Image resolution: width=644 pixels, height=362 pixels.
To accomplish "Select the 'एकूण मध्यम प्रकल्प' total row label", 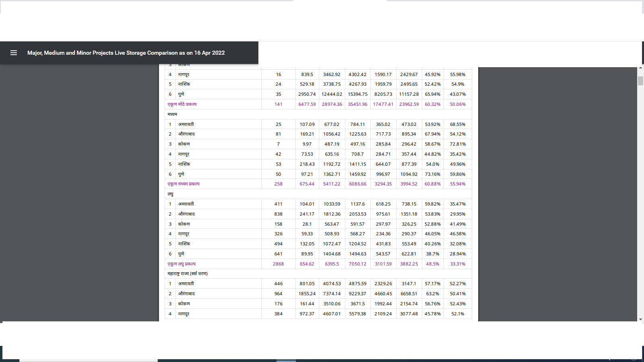I will [x=184, y=184].
